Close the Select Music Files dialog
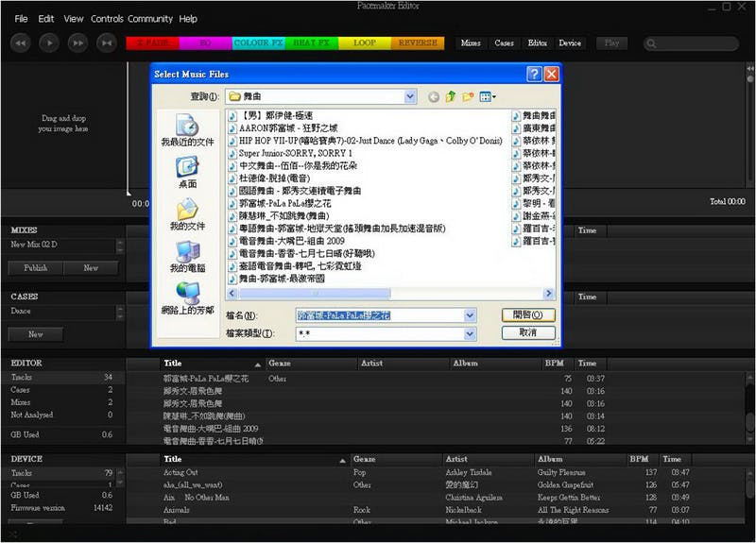The image size is (756, 543). coord(552,74)
